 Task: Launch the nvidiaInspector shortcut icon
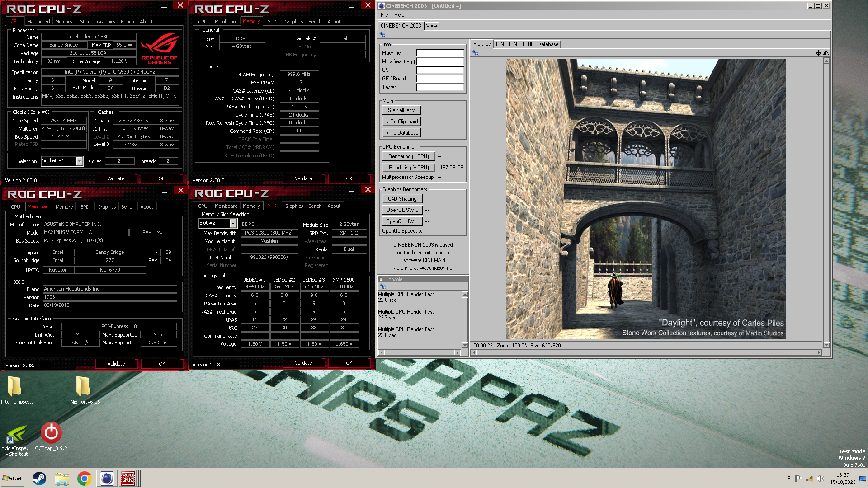(x=17, y=435)
